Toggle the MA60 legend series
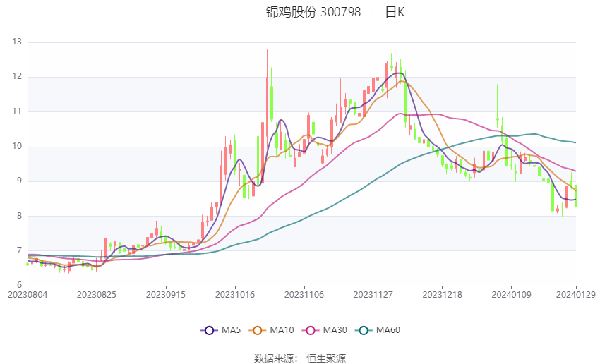Image resolution: width=600 pixels, height=364 pixels. point(378,330)
